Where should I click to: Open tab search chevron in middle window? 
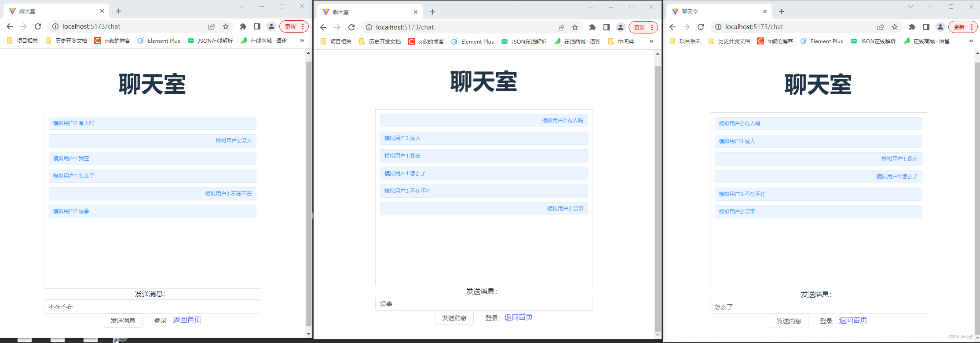coord(591,7)
